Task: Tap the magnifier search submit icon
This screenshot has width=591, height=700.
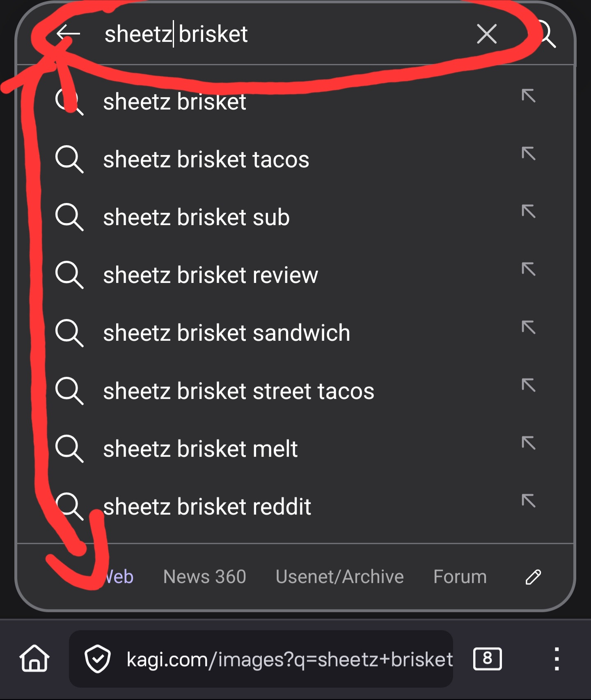Action: point(546,34)
